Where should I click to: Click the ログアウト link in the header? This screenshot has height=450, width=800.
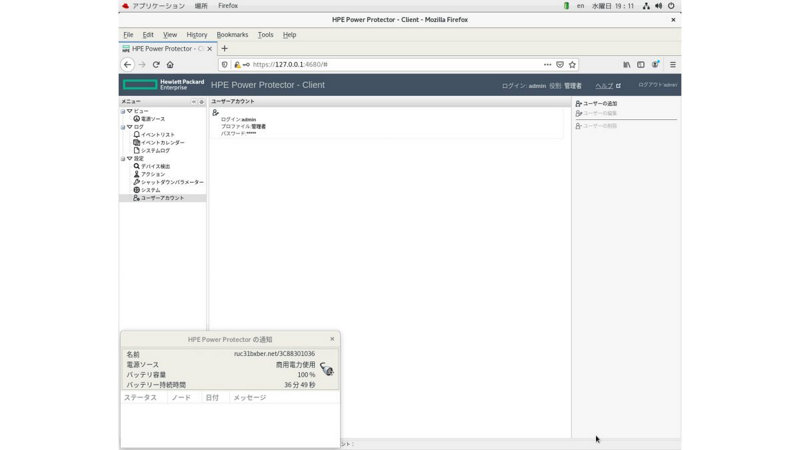coord(657,85)
